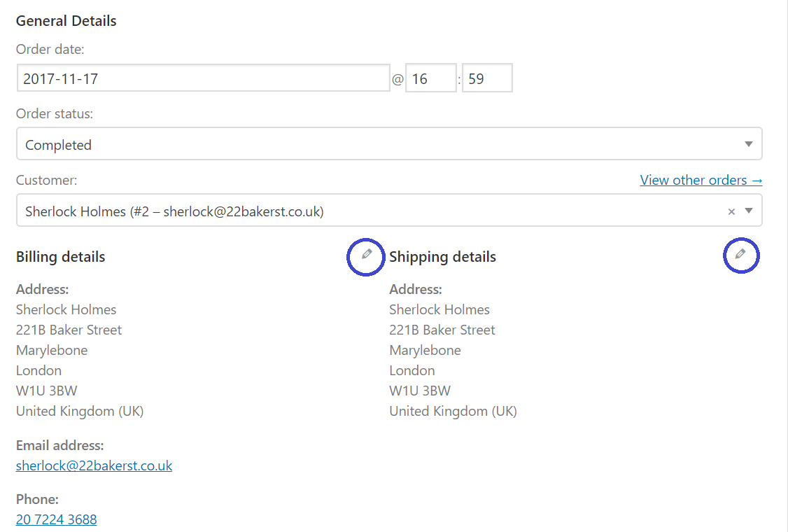Click the Phone label
788x532 pixels.
(x=37, y=499)
